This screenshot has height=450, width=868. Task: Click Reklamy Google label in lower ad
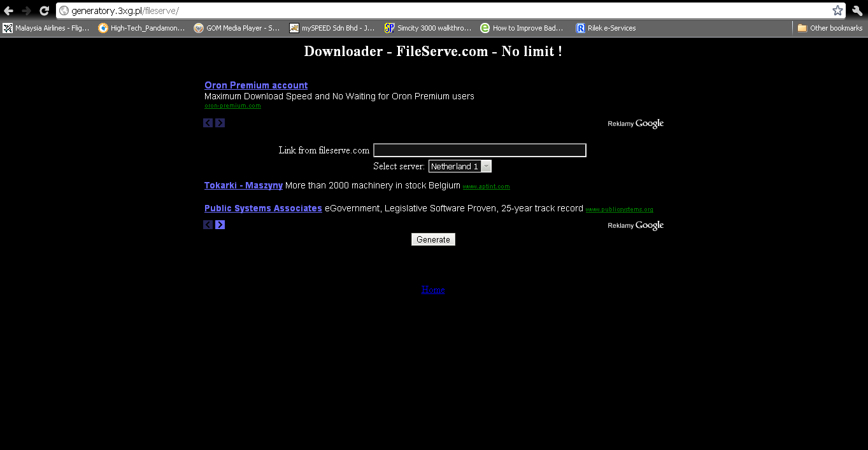point(636,225)
